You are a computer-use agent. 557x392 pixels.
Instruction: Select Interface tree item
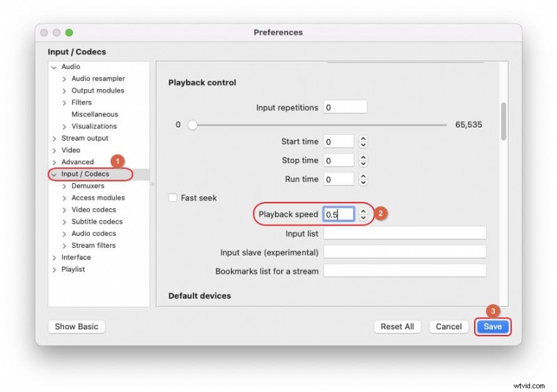coord(76,257)
